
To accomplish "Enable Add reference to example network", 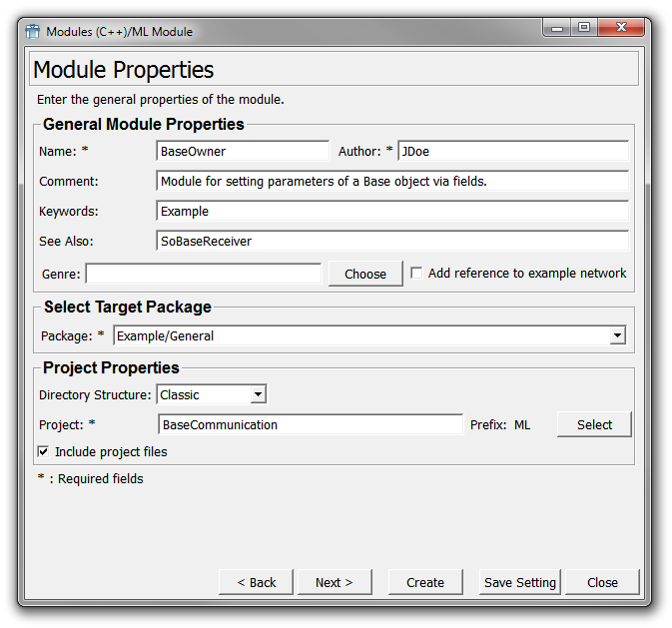I will [417, 273].
